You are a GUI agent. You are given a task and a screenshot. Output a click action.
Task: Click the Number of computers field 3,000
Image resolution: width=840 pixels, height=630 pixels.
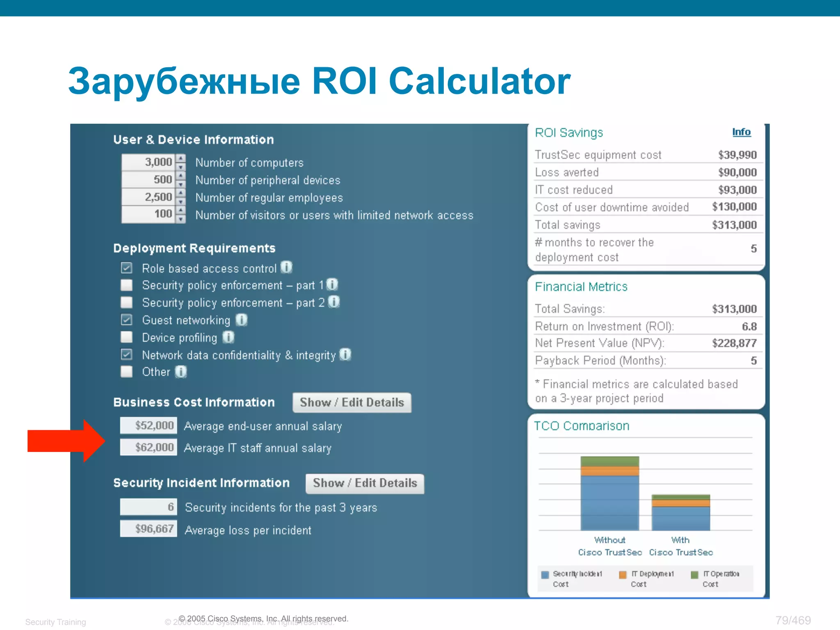pos(148,162)
